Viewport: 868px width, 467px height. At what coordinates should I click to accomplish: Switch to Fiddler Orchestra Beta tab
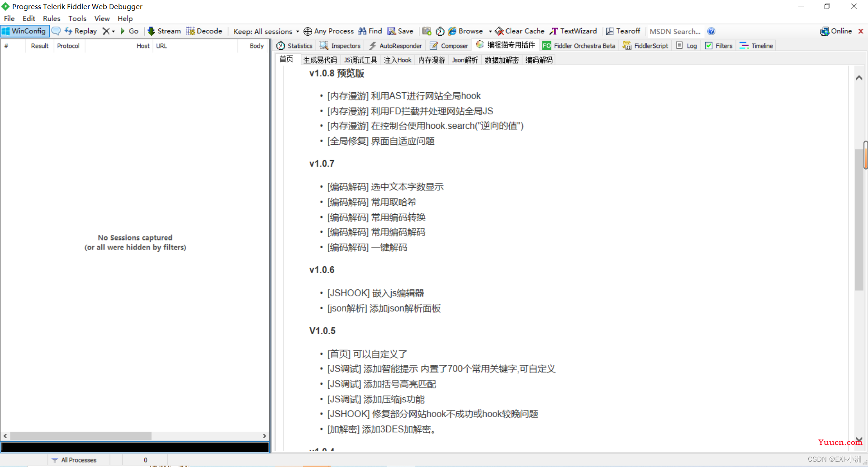(x=579, y=46)
